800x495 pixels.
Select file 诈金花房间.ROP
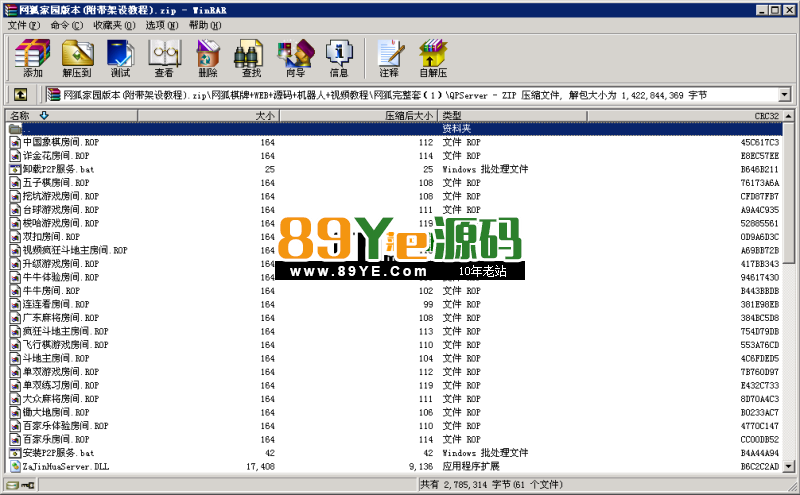click(x=56, y=156)
